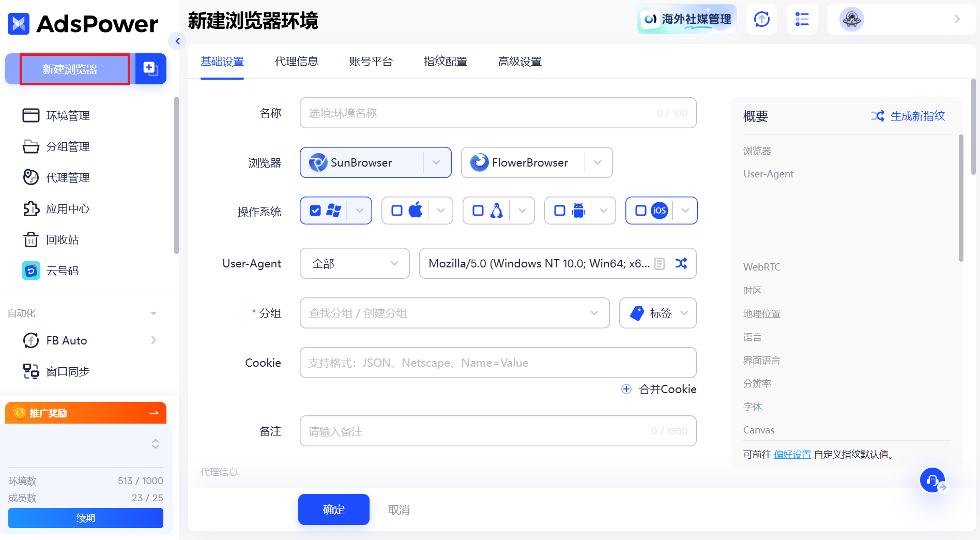Open the 窗口同步 window sync feature
980x540 pixels.
tap(67, 371)
